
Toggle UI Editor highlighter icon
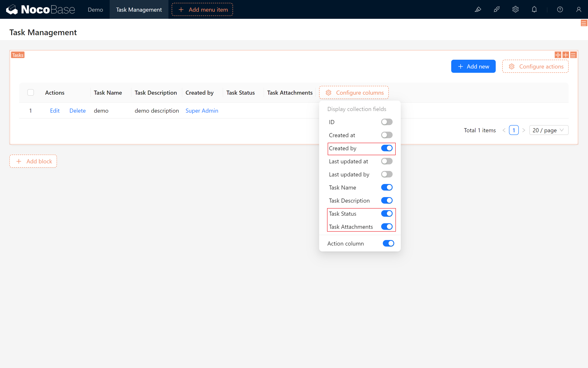478,9
